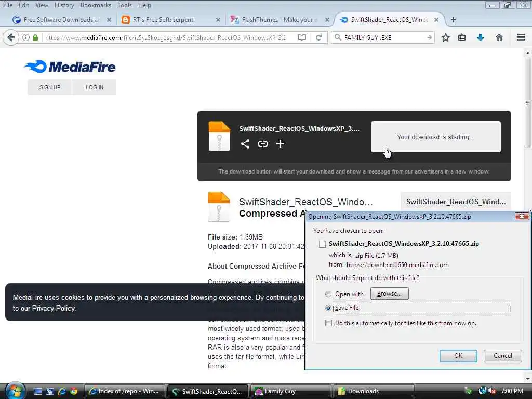Launch Chrome from quick launch

click(74, 391)
